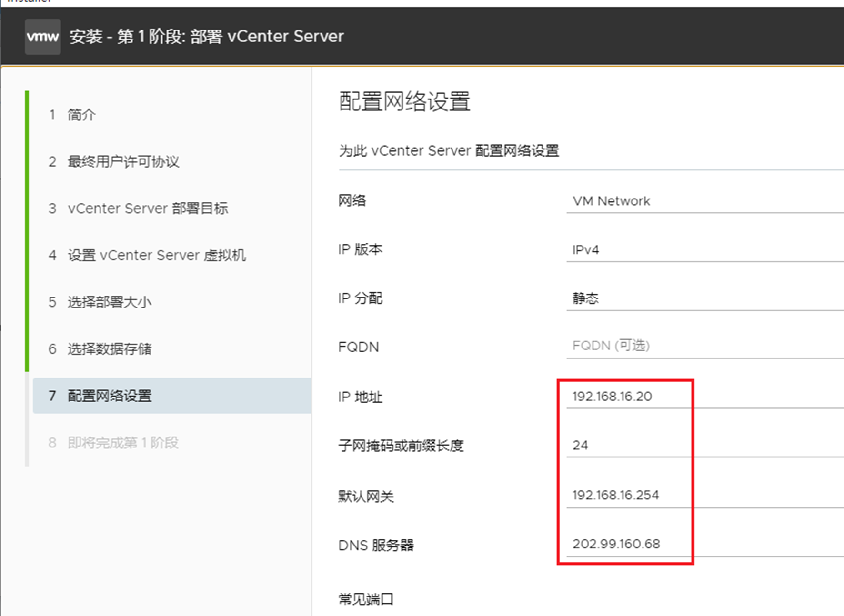Go to step 2 最终用户许可协议
The image size is (844, 616).
[x=114, y=161]
